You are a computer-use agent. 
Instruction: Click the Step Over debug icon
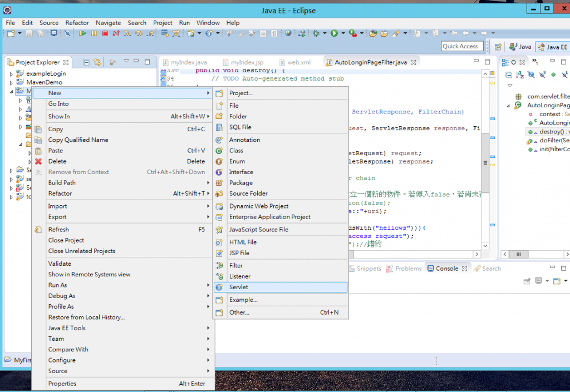[x=139, y=33]
